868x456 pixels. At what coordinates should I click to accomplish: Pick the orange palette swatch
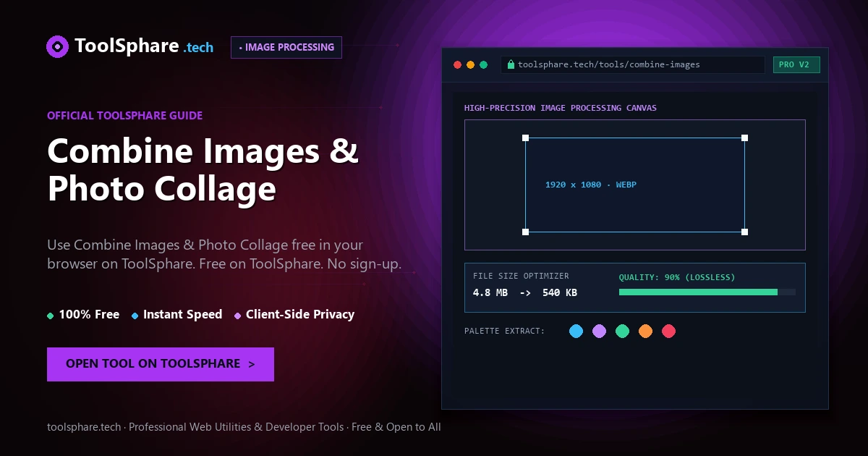coord(645,331)
